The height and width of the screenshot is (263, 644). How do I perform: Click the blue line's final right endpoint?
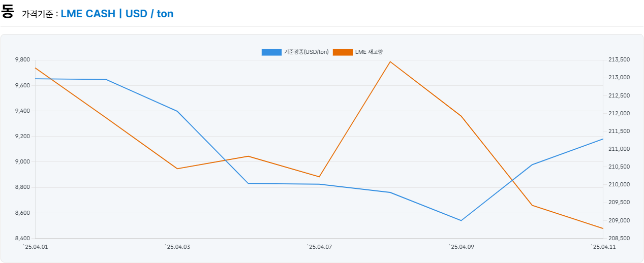pyautogui.click(x=603, y=139)
